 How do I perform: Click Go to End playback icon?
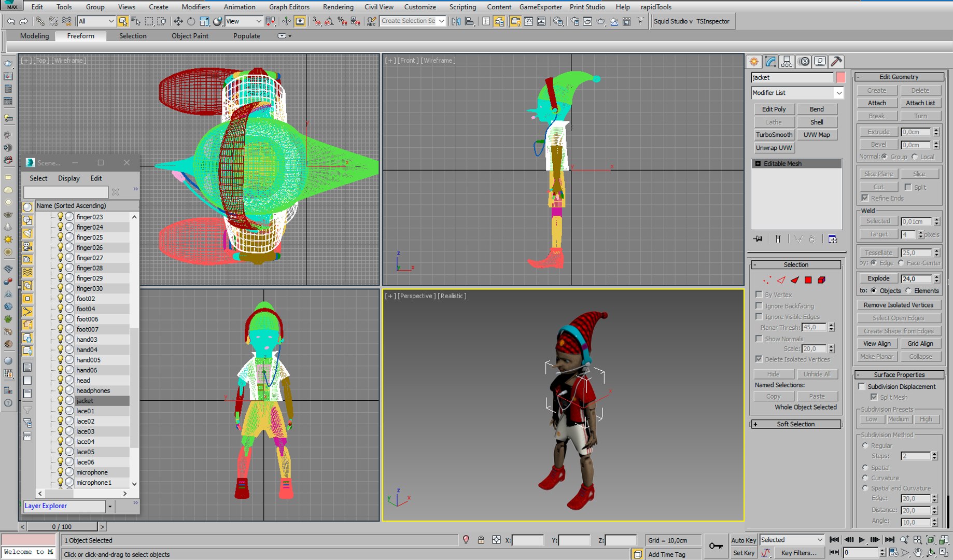pos(889,540)
